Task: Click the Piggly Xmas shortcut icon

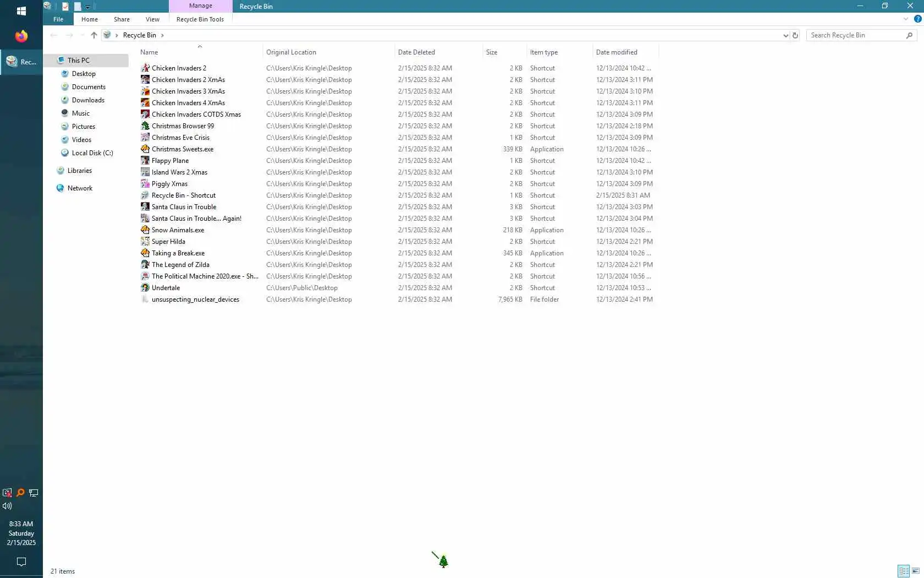Action: (x=145, y=184)
